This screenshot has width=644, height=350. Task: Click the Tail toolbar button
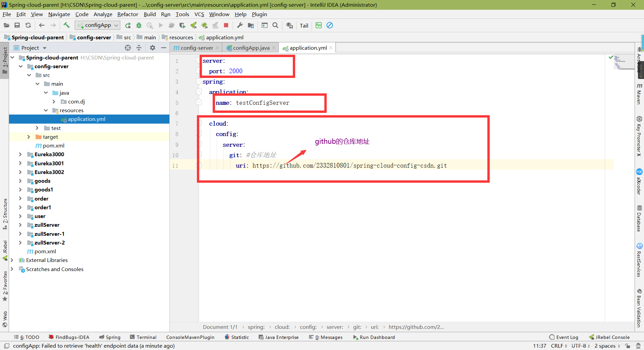(x=304, y=26)
